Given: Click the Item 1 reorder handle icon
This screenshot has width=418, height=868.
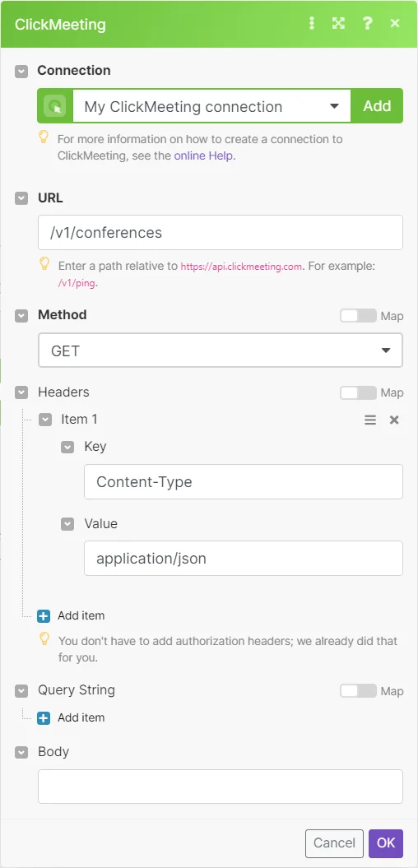Looking at the screenshot, I should click(x=370, y=420).
